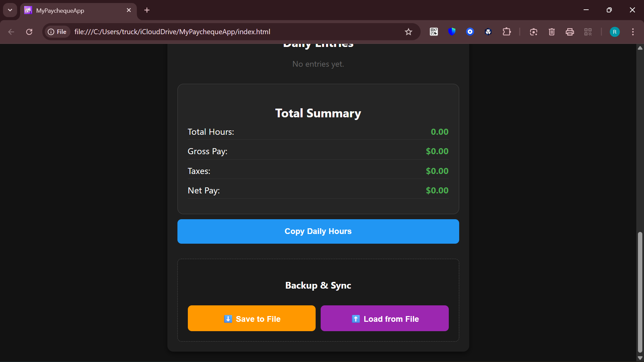
Task: Open a new tab with plus button
Action: click(x=147, y=10)
